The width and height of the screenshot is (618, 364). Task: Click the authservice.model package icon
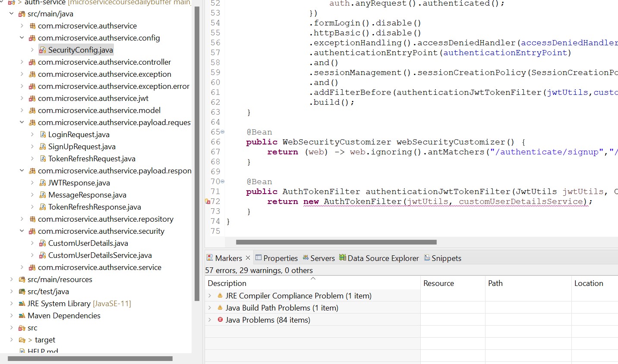(x=32, y=110)
